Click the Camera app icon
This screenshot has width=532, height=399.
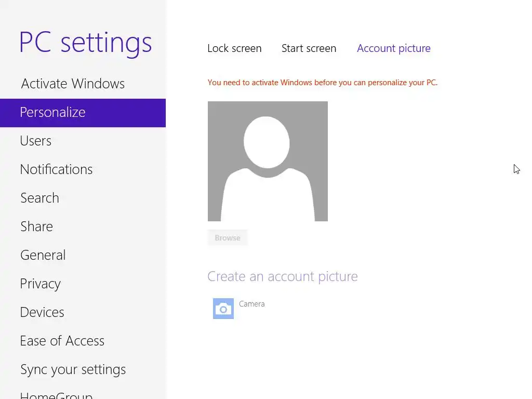(223, 309)
